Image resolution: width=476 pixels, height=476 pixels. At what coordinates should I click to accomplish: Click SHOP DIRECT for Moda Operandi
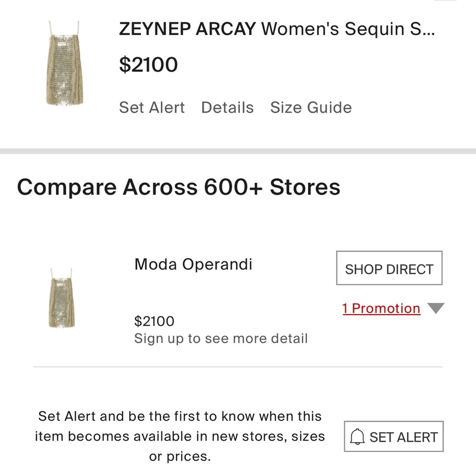tap(389, 268)
